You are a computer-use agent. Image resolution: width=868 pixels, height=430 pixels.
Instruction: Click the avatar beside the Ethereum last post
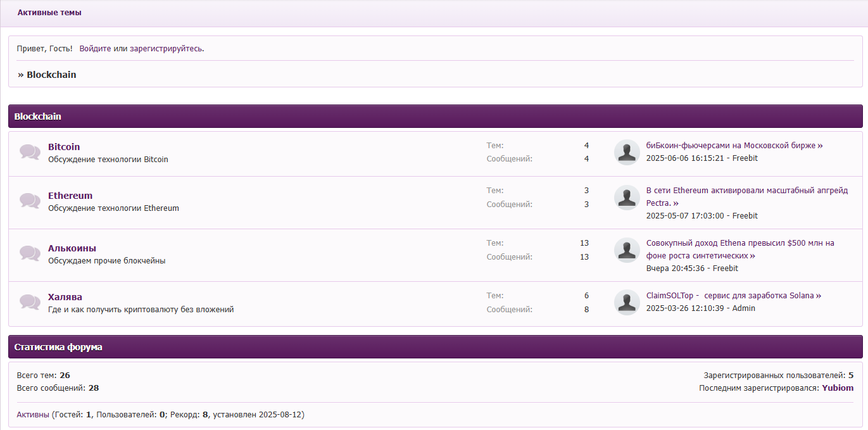pos(627,198)
